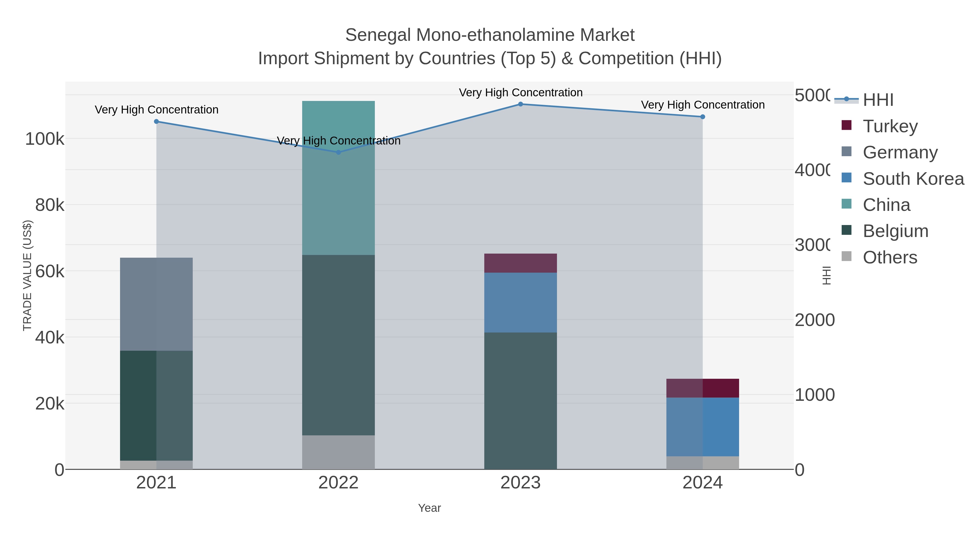Toggle the Turkey legend entry
980x551 pixels.
880,126
